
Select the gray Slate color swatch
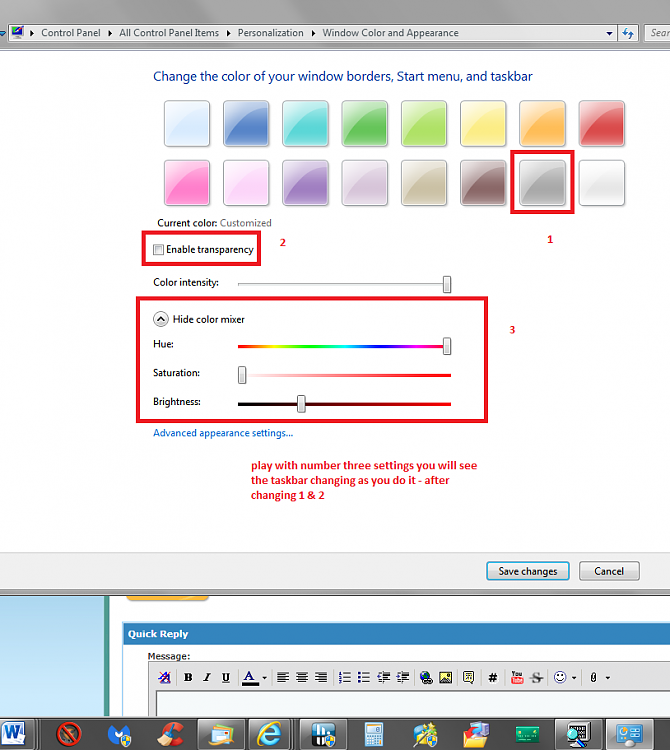(542, 183)
